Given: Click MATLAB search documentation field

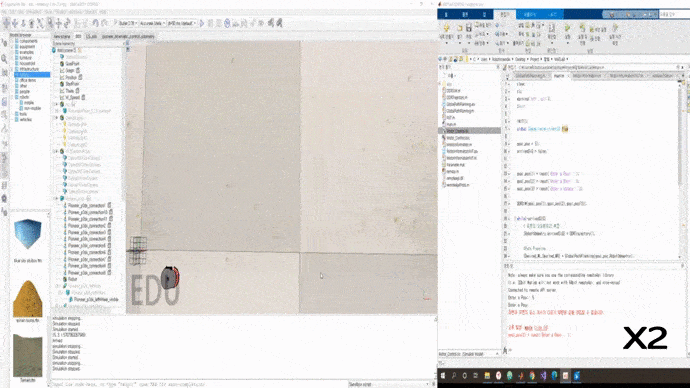Looking at the screenshot, I should (x=674, y=15).
